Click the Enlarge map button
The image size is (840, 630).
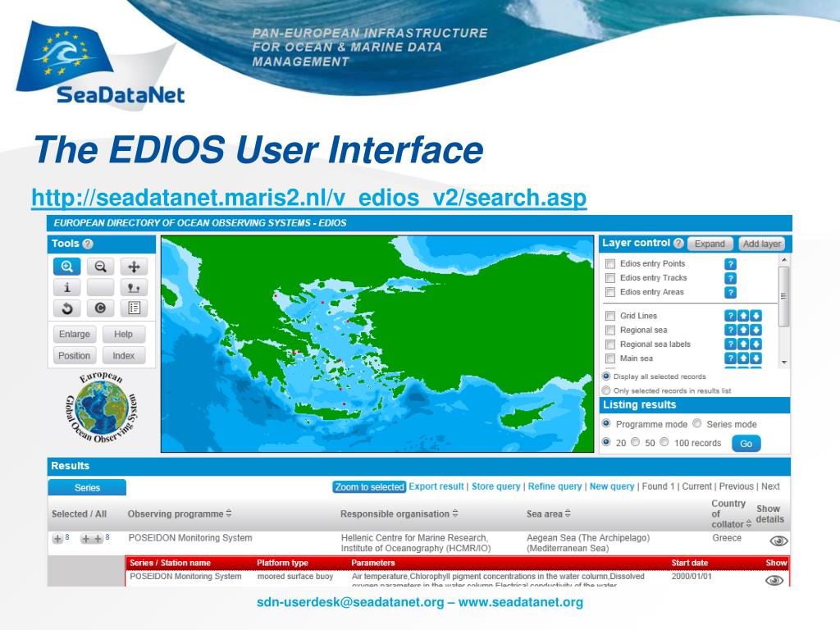75,335
